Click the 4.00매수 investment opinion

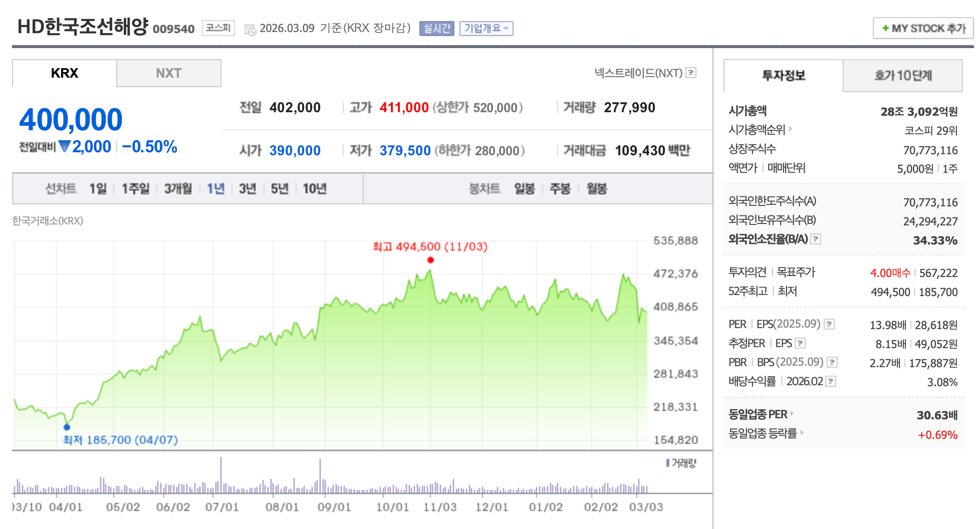890,273
